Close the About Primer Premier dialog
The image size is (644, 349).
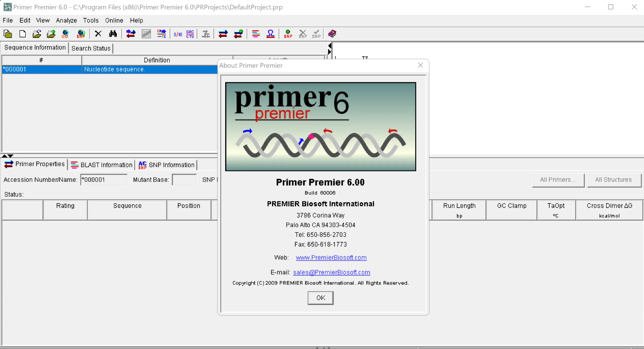click(x=420, y=65)
